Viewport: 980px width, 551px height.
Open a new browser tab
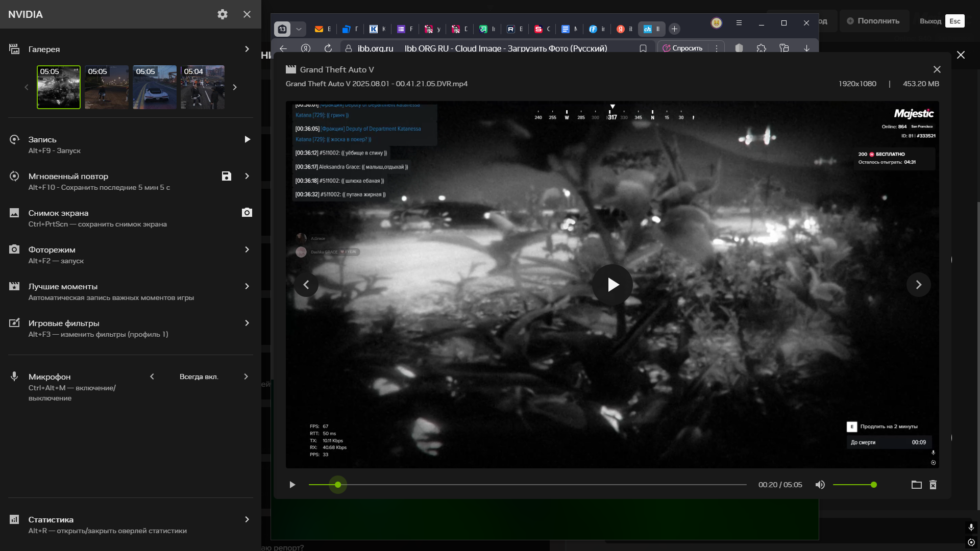click(674, 29)
